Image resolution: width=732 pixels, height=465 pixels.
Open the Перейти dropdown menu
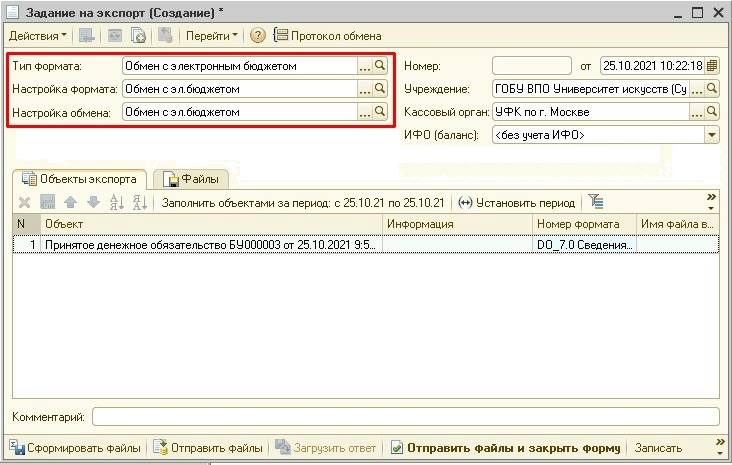[x=209, y=35]
